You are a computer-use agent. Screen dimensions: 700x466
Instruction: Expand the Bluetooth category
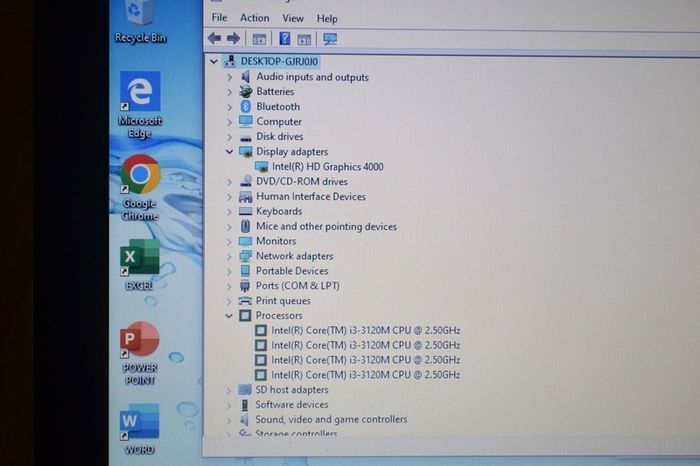point(229,107)
